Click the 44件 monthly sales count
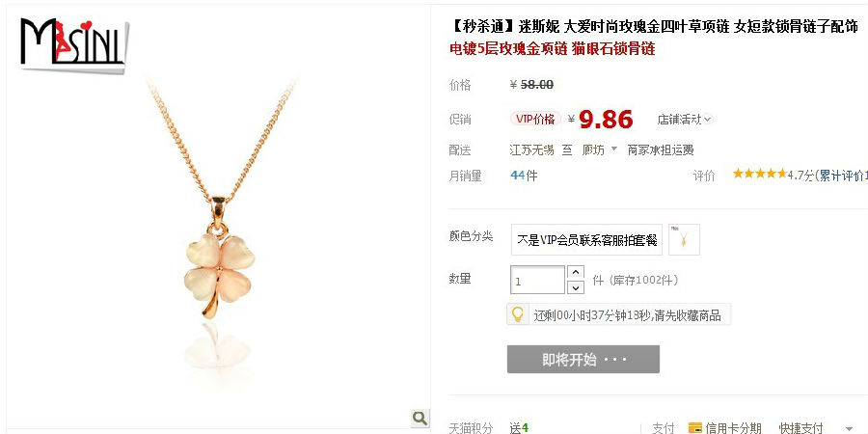The width and height of the screenshot is (868, 434). pos(524,176)
